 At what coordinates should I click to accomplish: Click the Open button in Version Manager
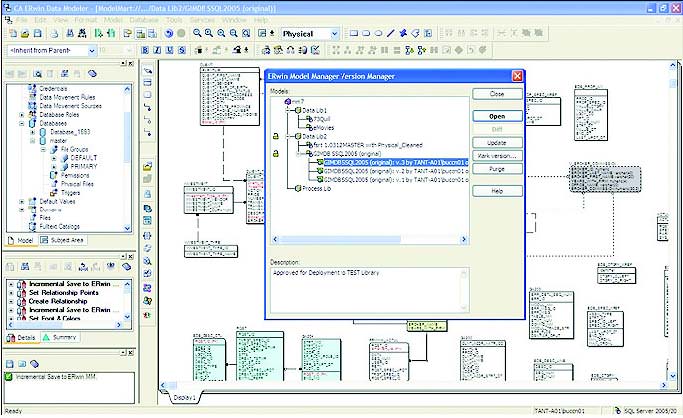tap(497, 116)
